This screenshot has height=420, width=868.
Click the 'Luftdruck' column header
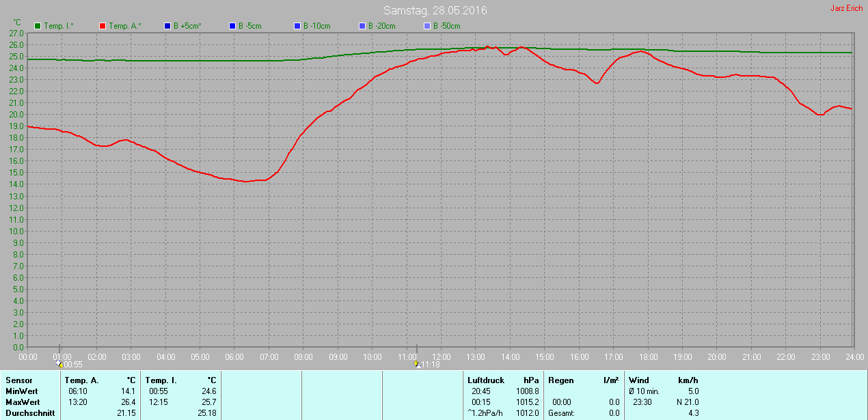pyautogui.click(x=486, y=380)
